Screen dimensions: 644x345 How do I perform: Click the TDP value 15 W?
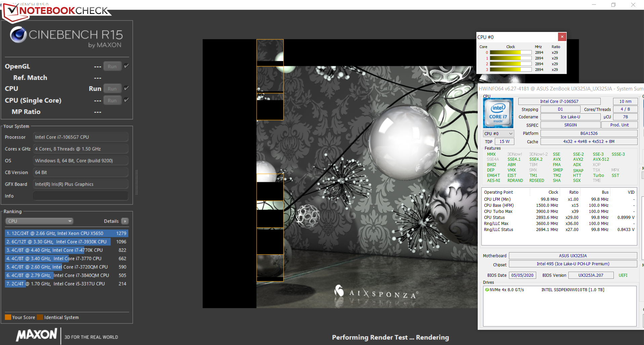click(x=504, y=142)
